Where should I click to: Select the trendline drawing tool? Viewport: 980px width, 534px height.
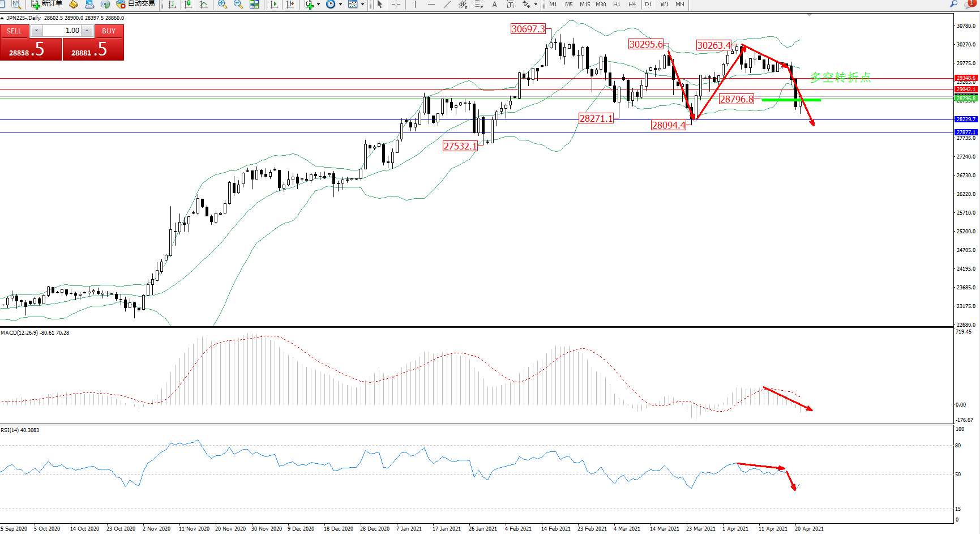447,5
